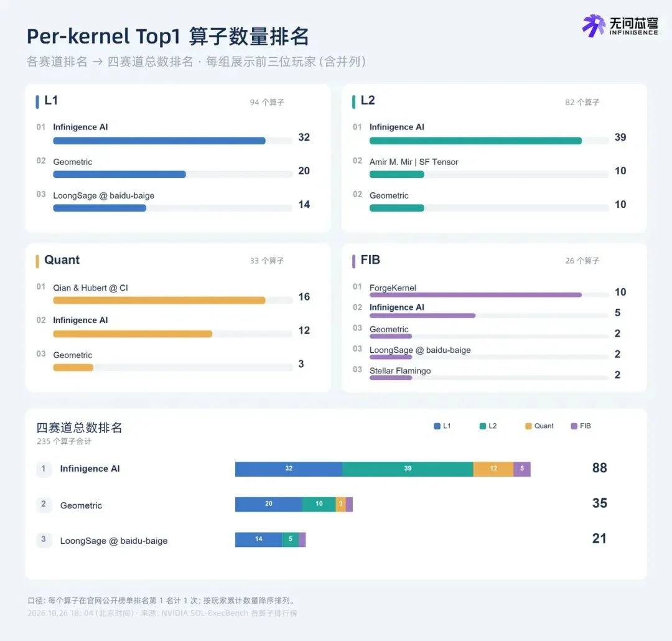Select the '82 个算子' count label
Screen dimensions: 672x641
[x=582, y=102]
